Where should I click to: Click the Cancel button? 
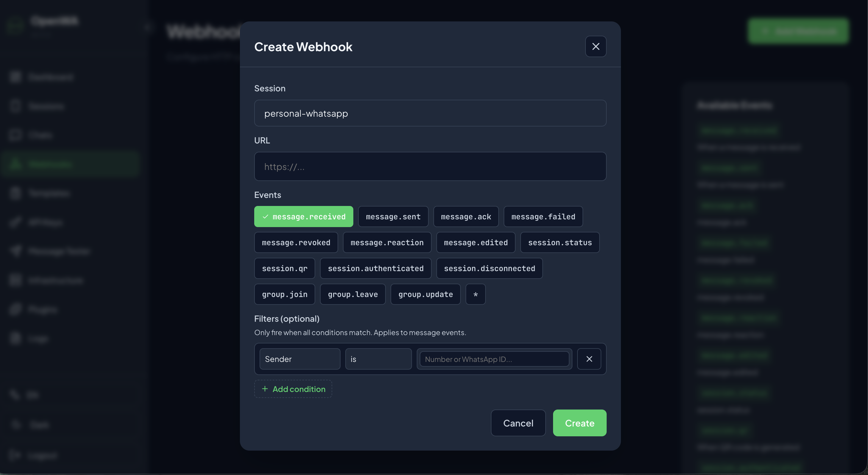coord(518,423)
